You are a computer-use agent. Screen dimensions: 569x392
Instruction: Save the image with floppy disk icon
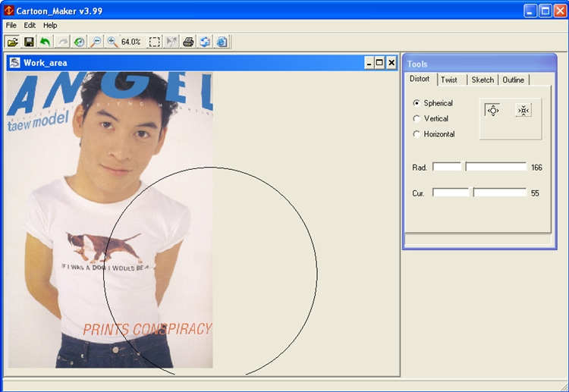pos(29,42)
